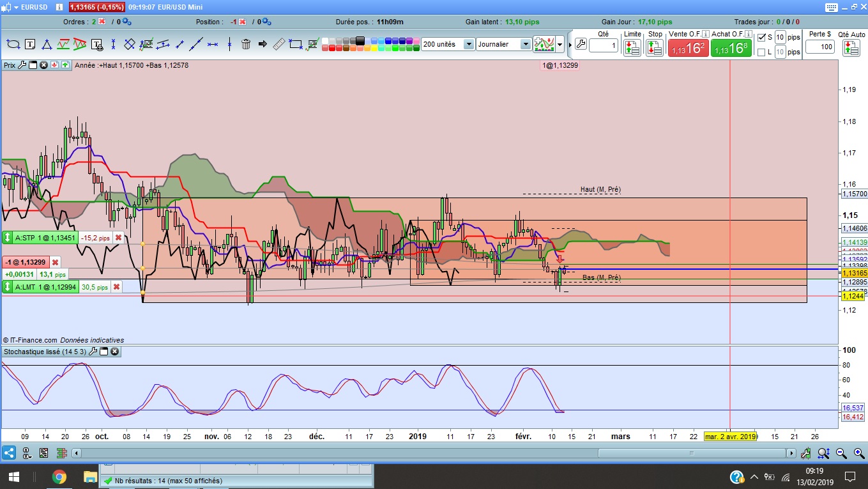Click the trash can delete-drawings icon
The width and height of the screenshot is (868, 489).
click(x=246, y=44)
